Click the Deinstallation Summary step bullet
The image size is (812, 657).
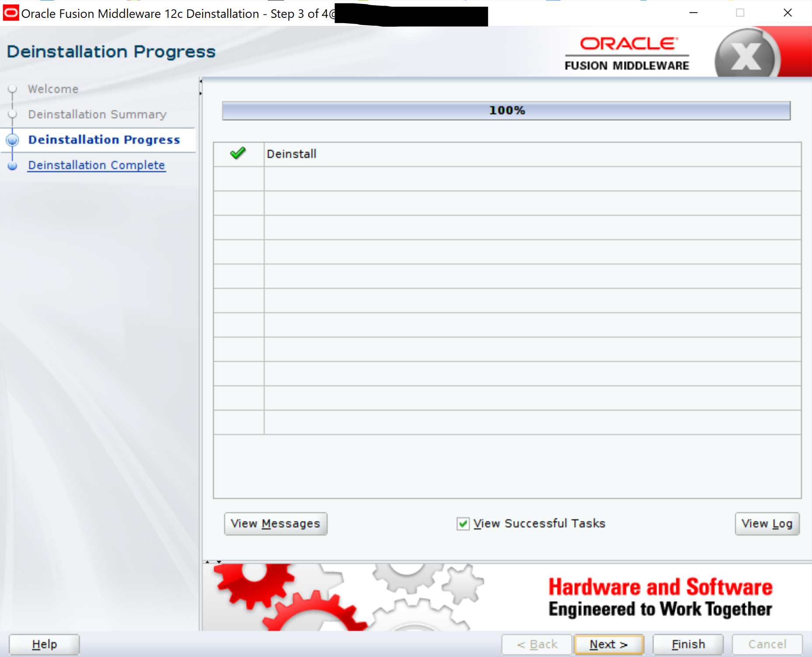[12, 114]
